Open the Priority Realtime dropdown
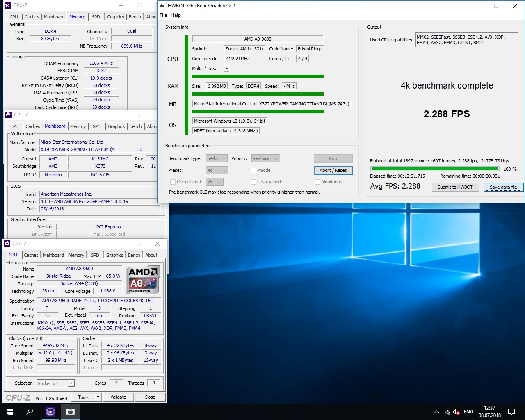525x420 pixels. pos(265,158)
